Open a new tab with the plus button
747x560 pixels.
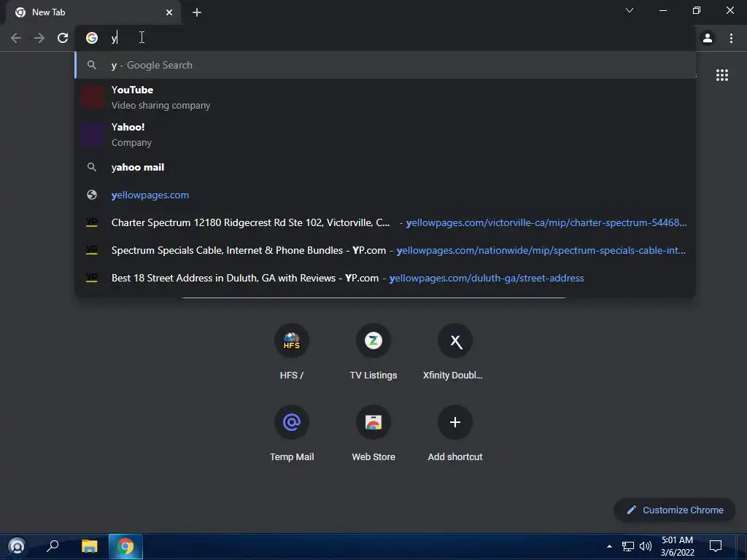point(197,12)
